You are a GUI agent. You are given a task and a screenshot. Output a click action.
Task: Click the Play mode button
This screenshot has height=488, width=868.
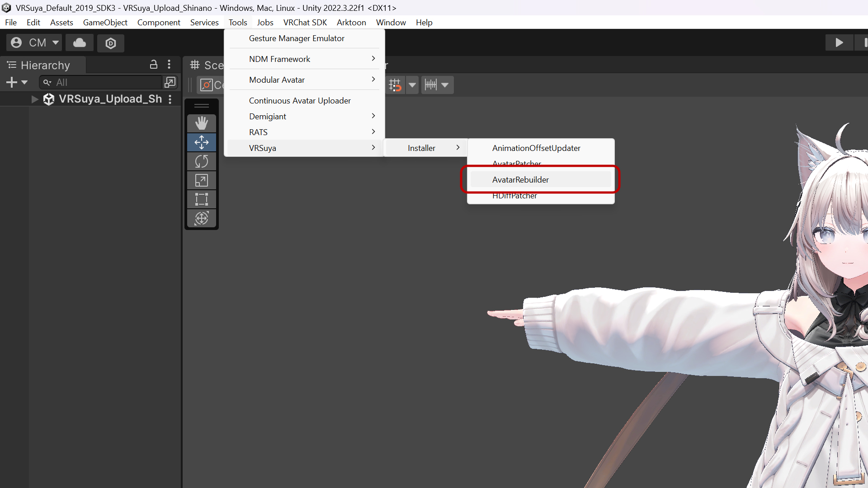[839, 43]
